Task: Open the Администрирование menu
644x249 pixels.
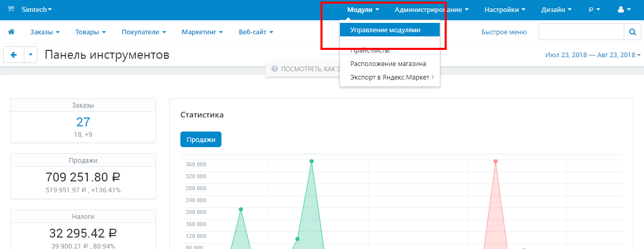Action: pyautogui.click(x=431, y=9)
